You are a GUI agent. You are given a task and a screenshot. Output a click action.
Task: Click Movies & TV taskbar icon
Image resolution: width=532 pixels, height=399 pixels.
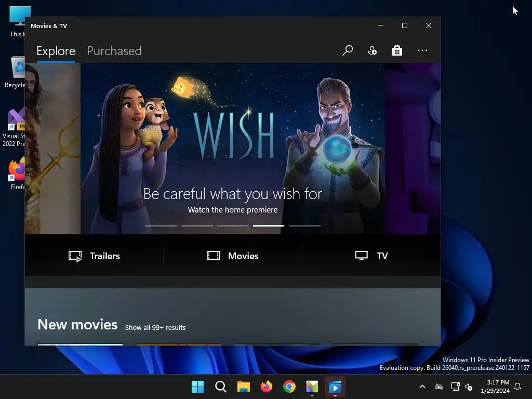pos(335,387)
